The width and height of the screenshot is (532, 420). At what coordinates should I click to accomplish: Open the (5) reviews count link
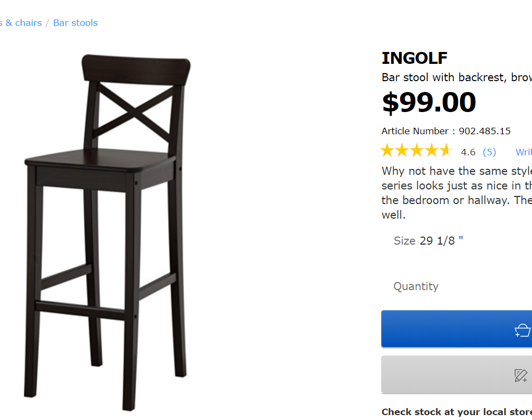click(489, 152)
